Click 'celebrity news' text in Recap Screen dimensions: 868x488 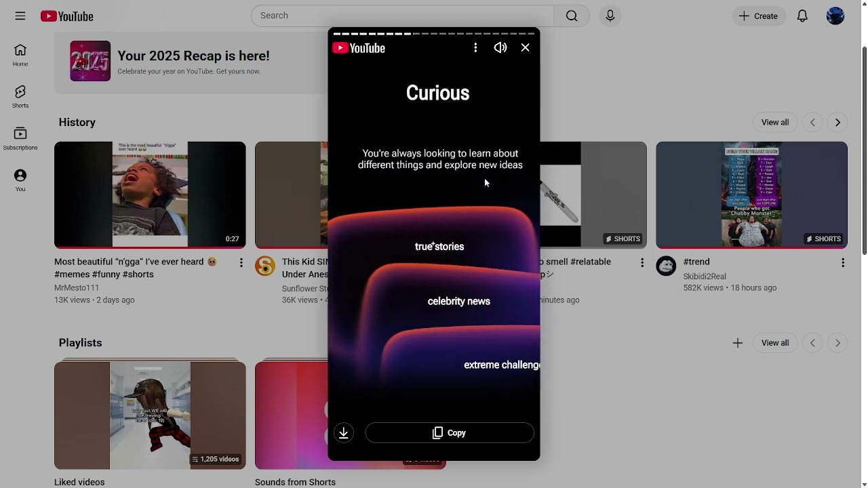[459, 301]
